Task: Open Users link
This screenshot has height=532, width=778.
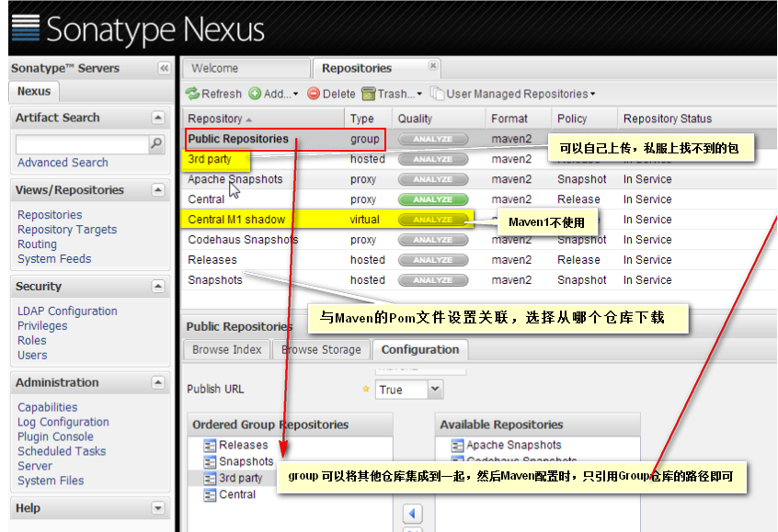Action: pyautogui.click(x=32, y=355)
